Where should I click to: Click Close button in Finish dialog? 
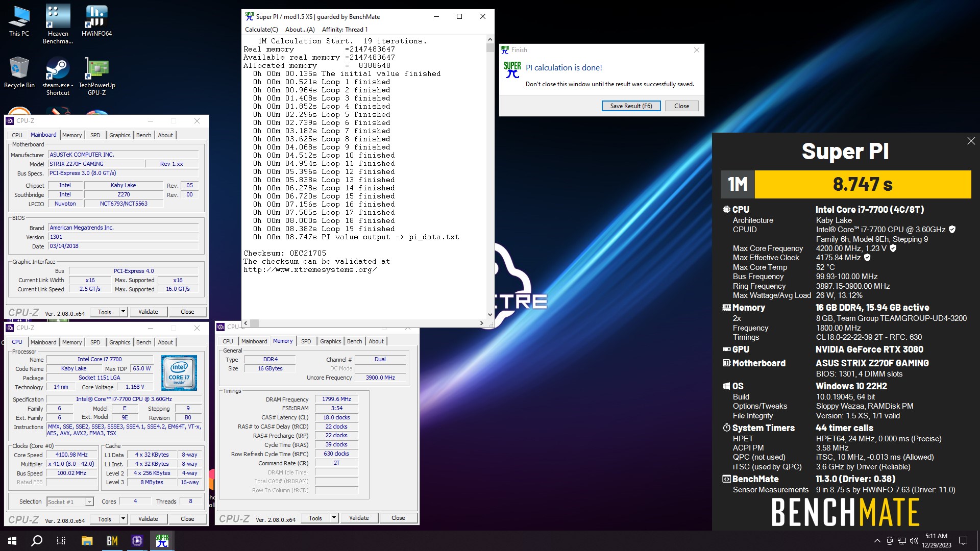tap(681, 106)
